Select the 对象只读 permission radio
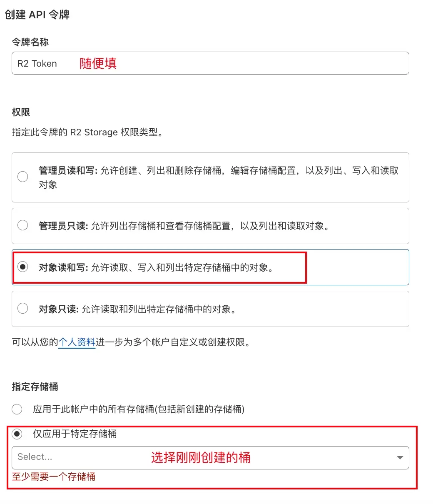The width and height of the screenshot is (433, 504). click(x=23, y=309)
